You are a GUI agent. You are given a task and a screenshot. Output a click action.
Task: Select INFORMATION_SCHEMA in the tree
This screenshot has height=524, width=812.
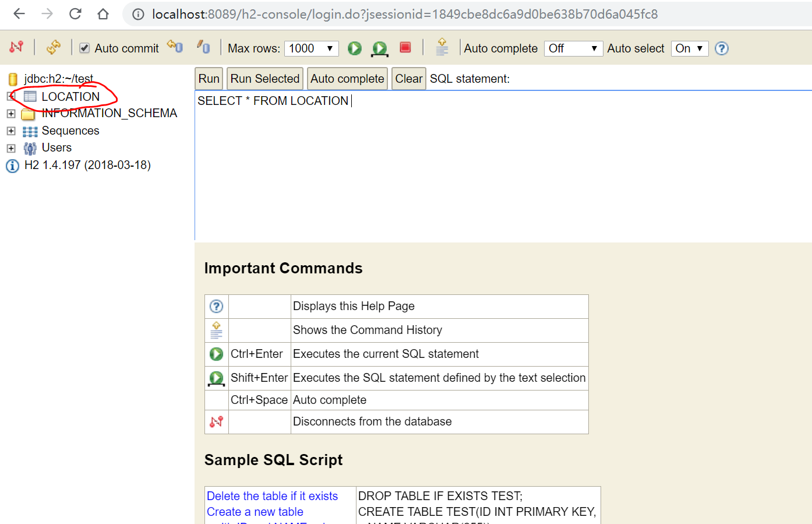(109, 113)
